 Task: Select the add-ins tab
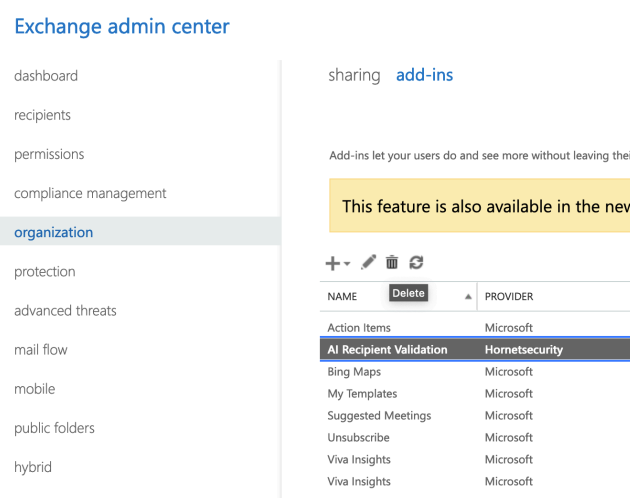point(424,75)
